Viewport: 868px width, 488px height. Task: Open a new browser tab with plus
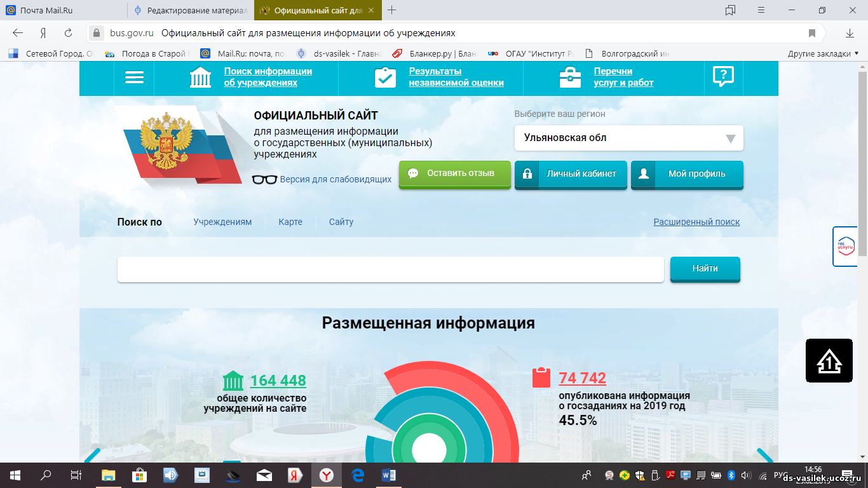[x=392, y=10]
